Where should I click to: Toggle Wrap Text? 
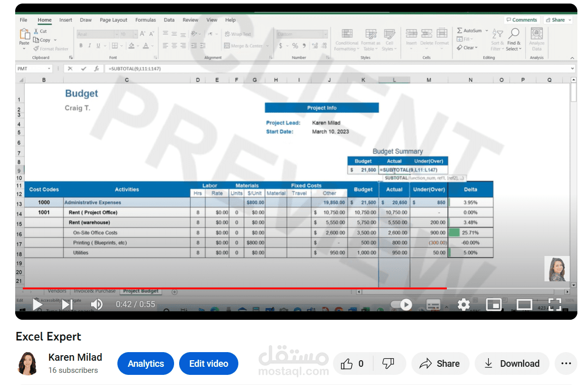point(238,34)
